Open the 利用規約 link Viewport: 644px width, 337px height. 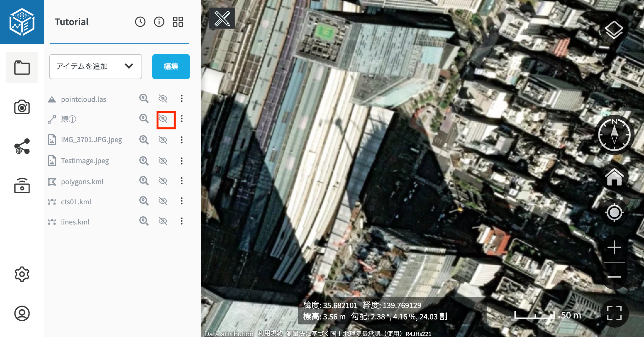tap(270, 333)
